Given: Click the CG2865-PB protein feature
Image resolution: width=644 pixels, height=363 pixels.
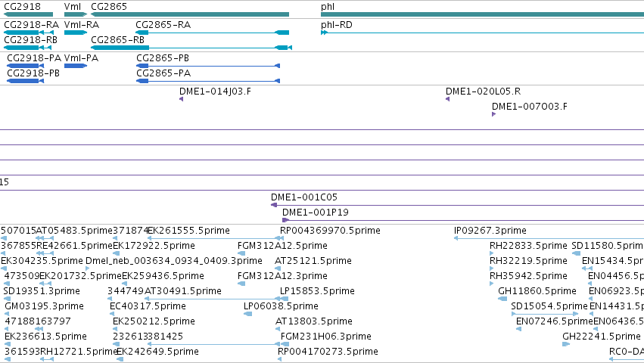Looking at the screenshot, I should pos(208,66).
